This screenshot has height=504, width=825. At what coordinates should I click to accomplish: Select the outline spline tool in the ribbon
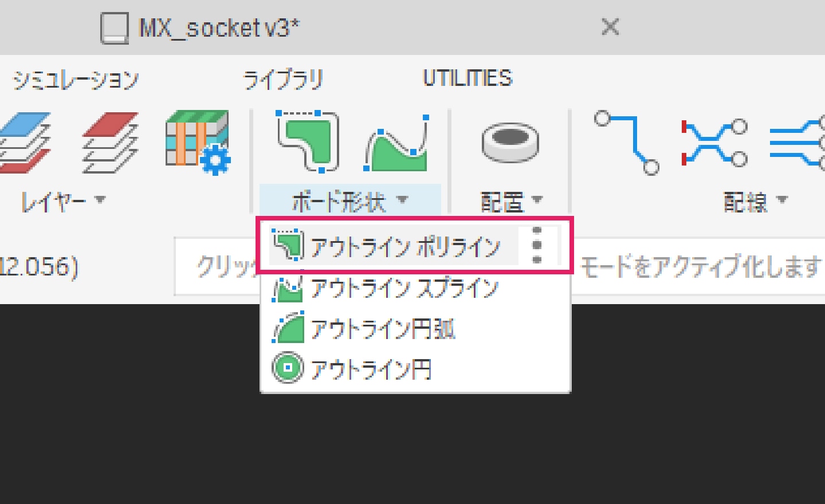click(396, 143)
